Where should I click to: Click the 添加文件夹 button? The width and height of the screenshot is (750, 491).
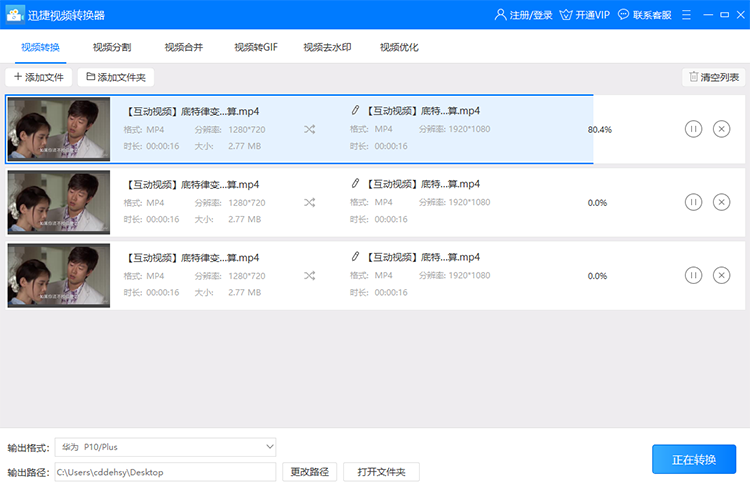[116, 77]
